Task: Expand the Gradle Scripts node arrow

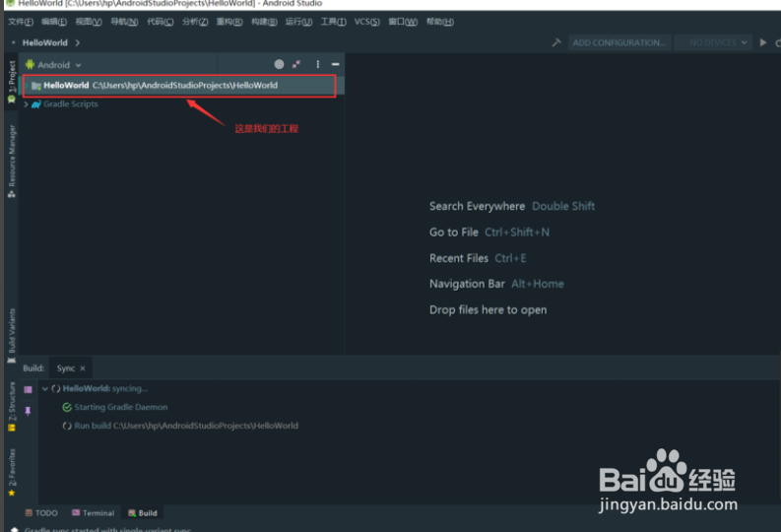Action: [x=26, y=104]
